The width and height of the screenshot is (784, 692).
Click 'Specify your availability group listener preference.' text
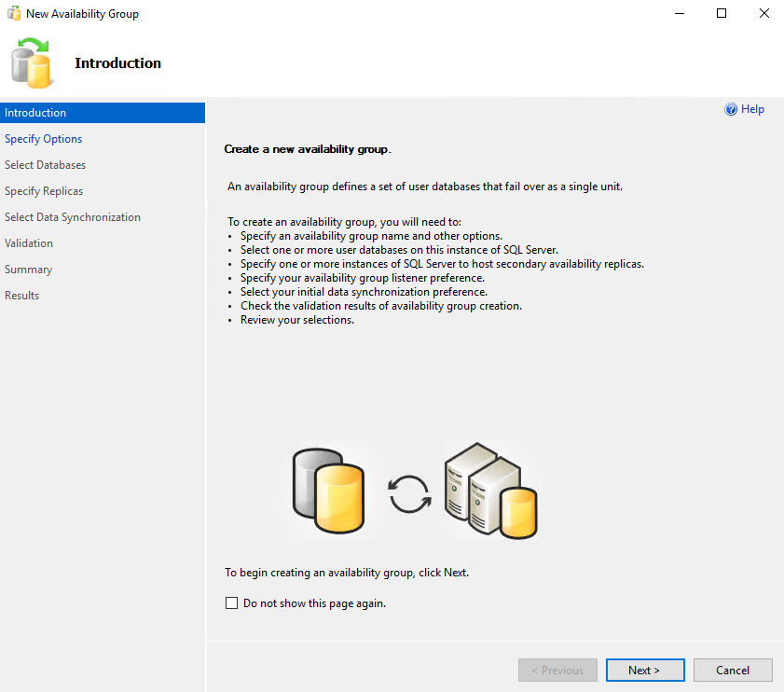(363, 278)
